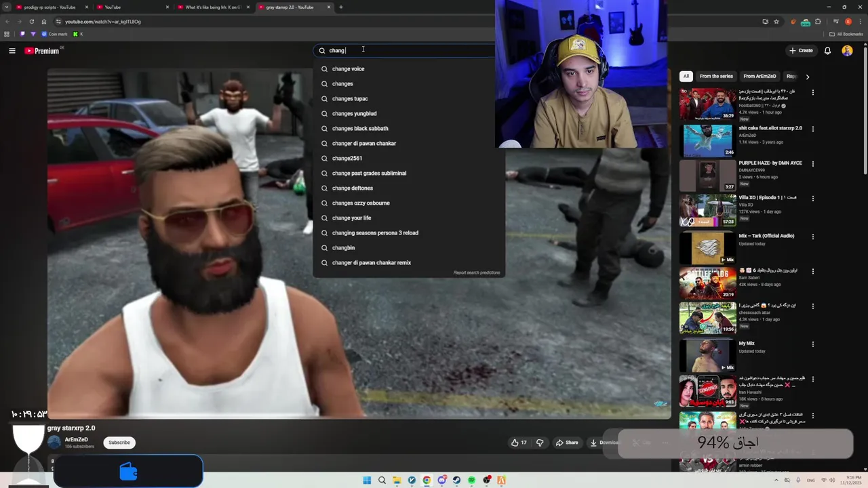This screenshot has height=488, width=868.
Task: Select 'change voice' search suggestion
Action: (x=408, y=69)
